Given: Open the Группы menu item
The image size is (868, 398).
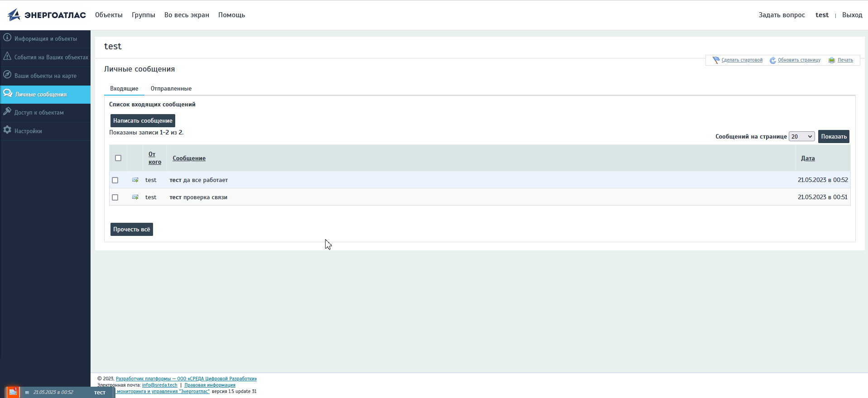Looking at the screenshot, I should pos(143,15).
